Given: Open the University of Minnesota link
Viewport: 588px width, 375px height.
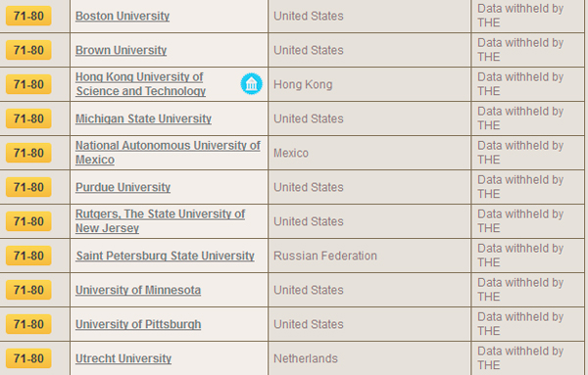Looking at the screenshot, I should point(138,290).
